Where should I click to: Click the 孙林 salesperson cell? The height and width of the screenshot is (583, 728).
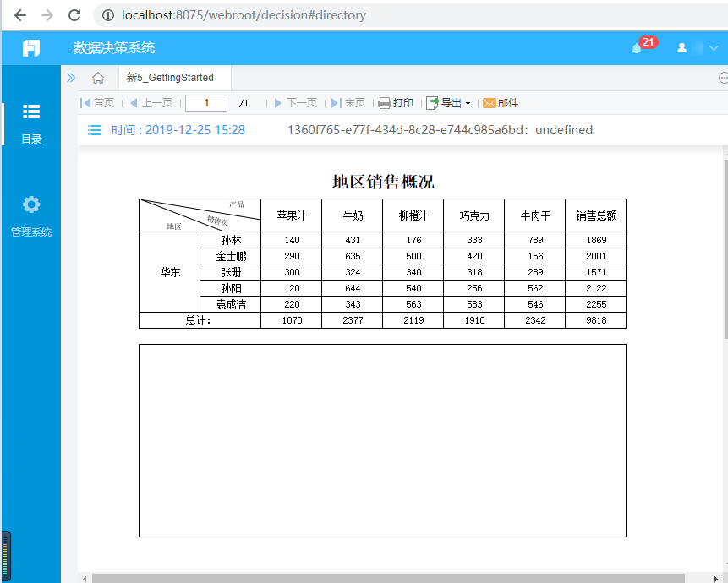click(231, 240)
